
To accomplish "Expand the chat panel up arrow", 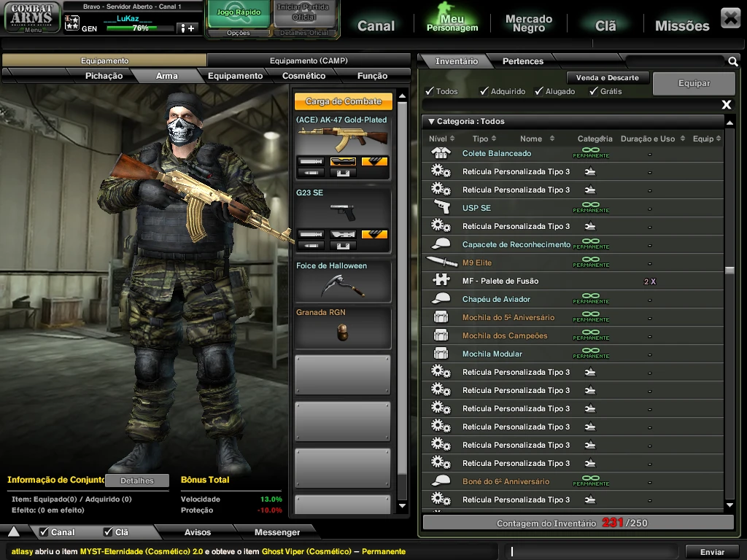I will pos(14,532).
